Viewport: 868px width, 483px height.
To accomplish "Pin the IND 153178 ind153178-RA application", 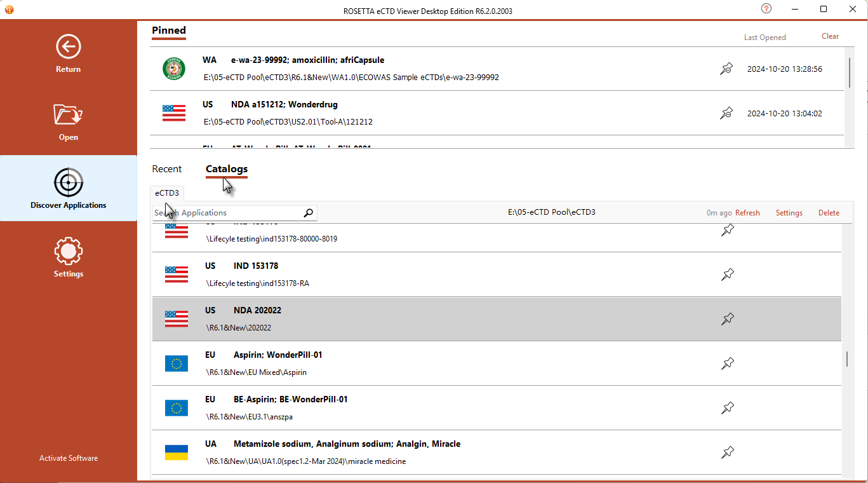I will 728,275.
